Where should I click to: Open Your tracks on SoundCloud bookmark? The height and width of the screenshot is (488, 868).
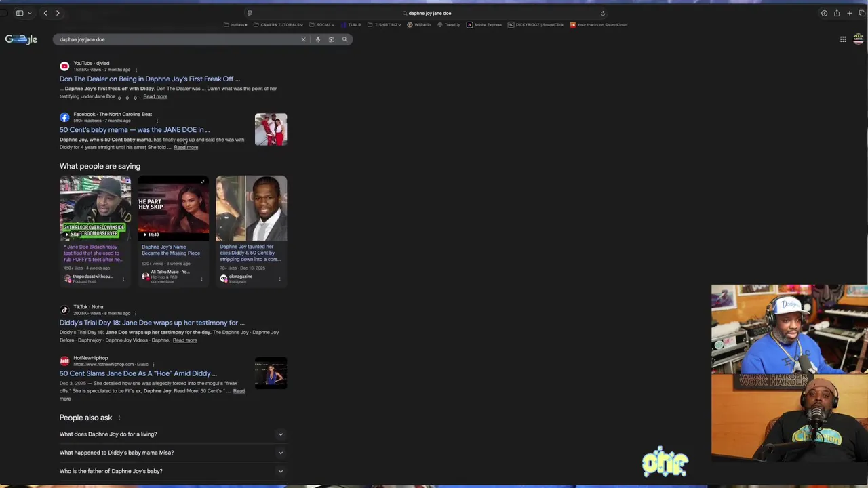(x=599, y=25)
